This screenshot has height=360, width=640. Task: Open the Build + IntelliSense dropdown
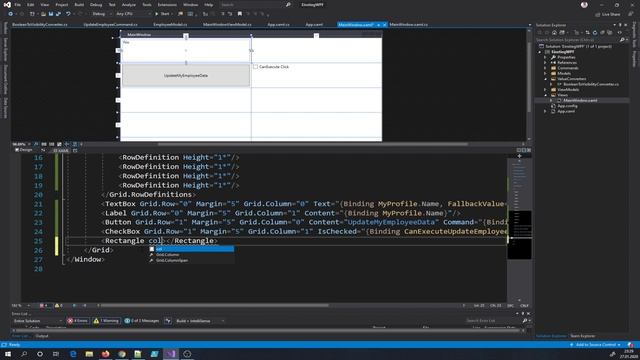(200, 321)
